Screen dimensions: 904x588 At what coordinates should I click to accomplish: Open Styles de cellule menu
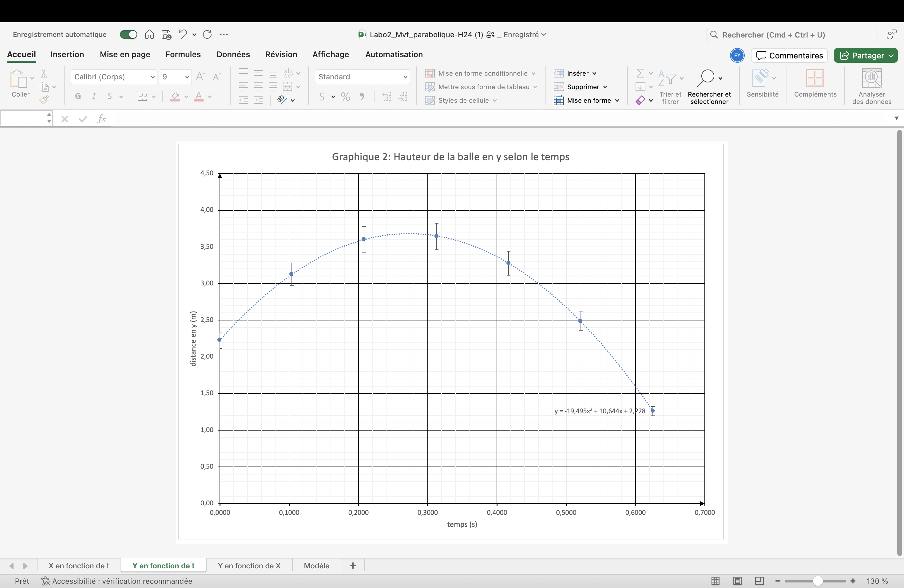click(x=460, y=100)
